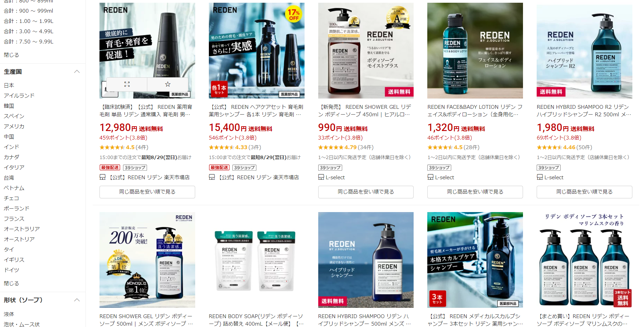
Task: Open the REDEN body soap 3本セット thumbnail
Action: pos(584,260)
